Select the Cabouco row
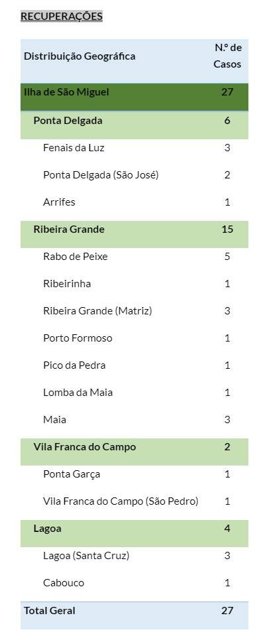This screenshot has width=259, height=644. 134,583
